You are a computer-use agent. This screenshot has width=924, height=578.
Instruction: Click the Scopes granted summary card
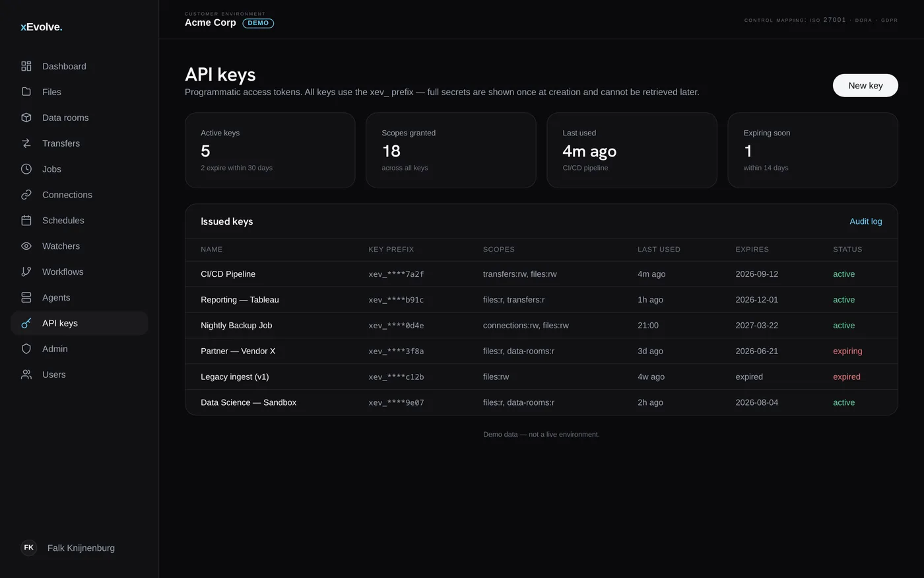coord(451,150)
